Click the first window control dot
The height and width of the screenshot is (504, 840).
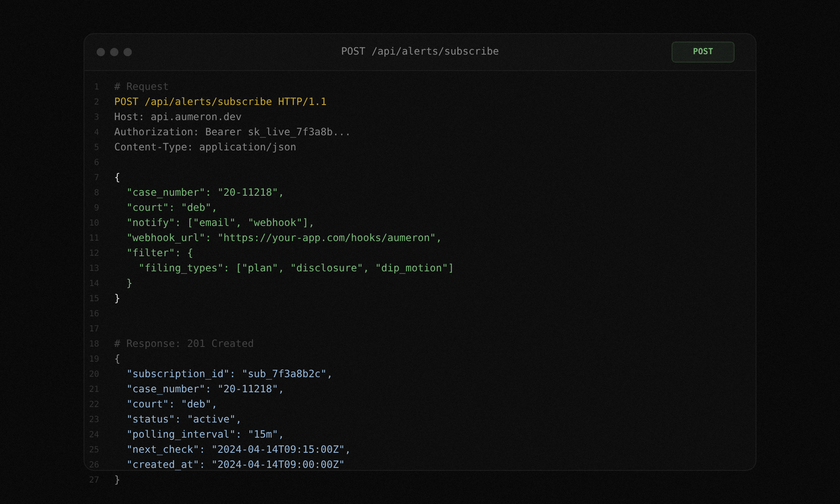coord(101,52)
